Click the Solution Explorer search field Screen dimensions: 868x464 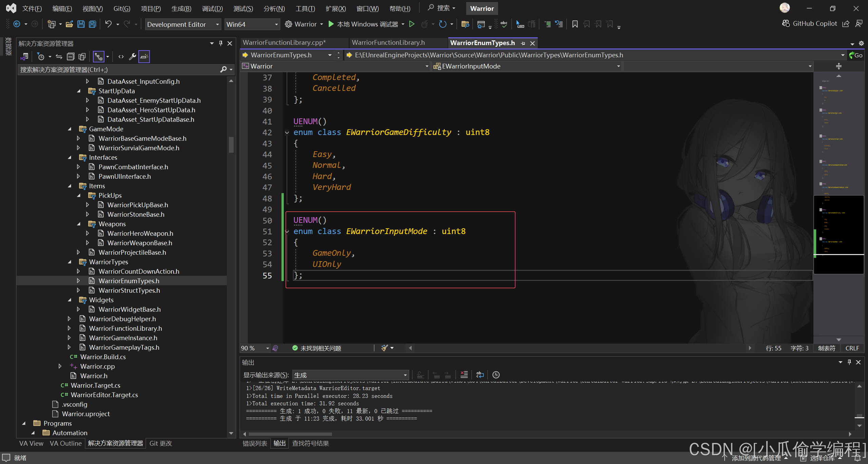pos(119,70)
